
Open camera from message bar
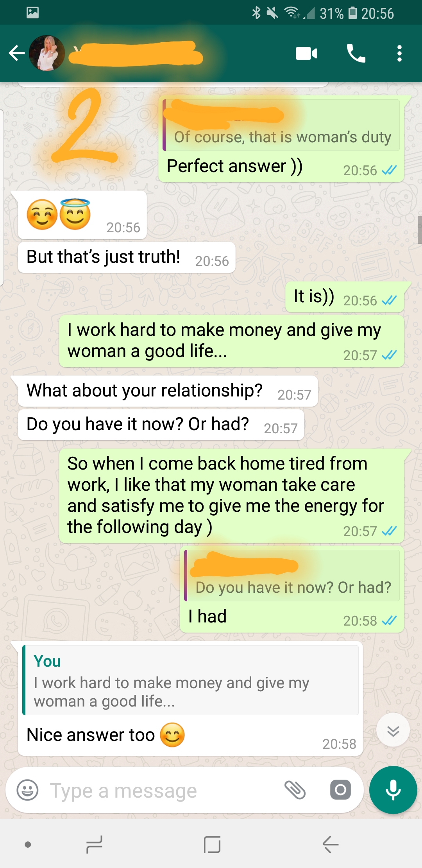point(340,790)
